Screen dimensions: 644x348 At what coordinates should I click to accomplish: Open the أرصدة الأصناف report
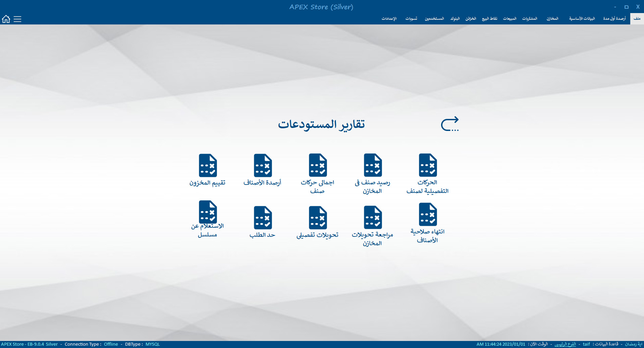263,165
